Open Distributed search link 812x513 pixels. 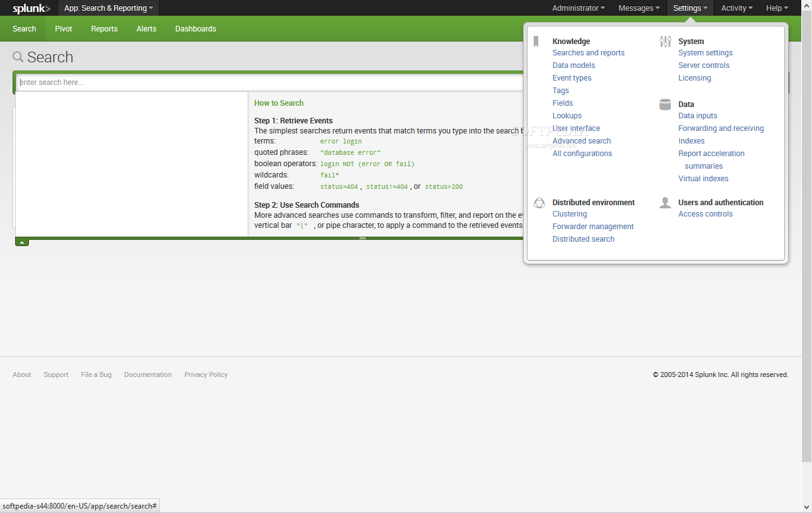584,239
